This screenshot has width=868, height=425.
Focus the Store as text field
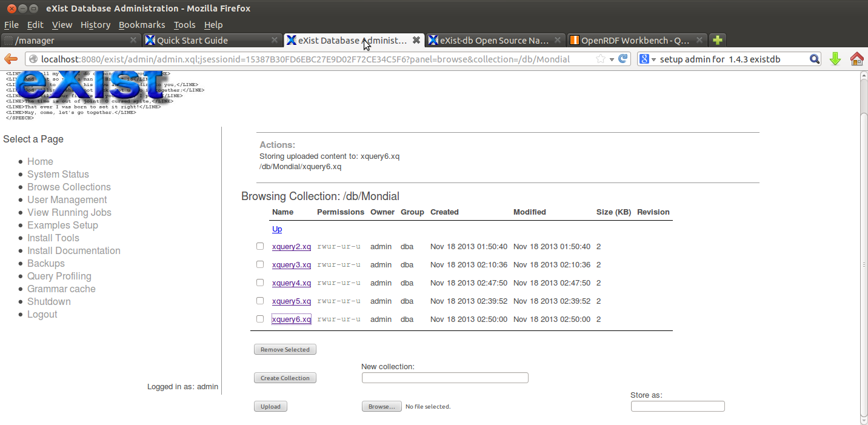pyautogui.click(x=678, y=406)
